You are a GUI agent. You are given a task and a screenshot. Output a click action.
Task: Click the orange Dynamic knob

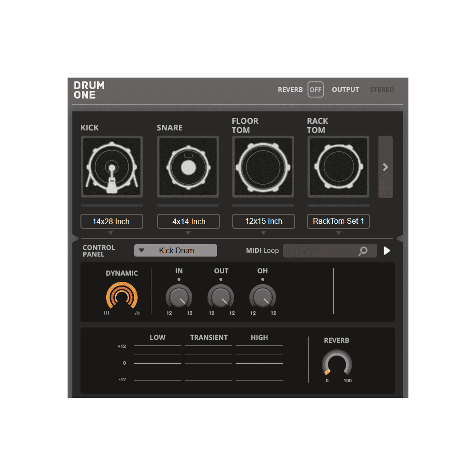coord(122,295)
